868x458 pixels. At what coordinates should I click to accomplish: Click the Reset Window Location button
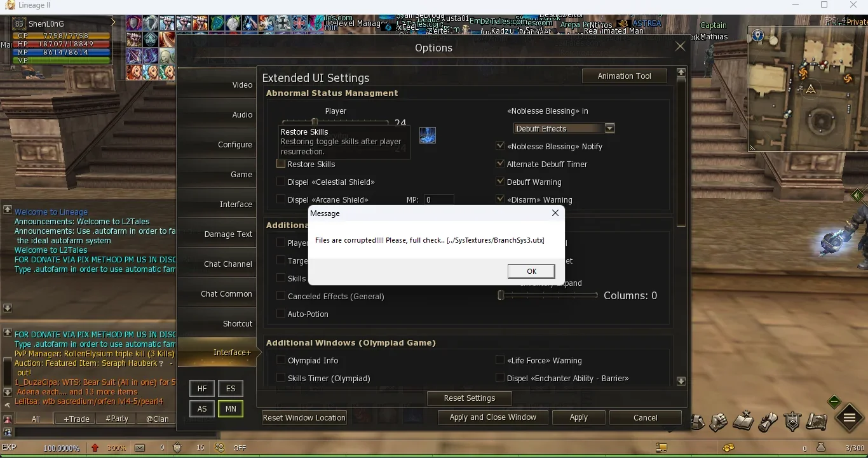click(304, 417)
